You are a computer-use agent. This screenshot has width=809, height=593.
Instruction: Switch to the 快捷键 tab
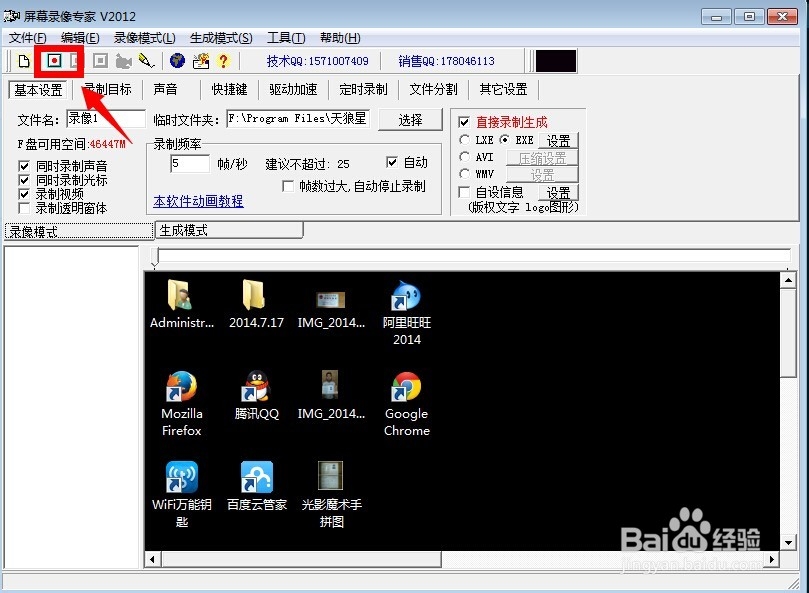point(229,89)
